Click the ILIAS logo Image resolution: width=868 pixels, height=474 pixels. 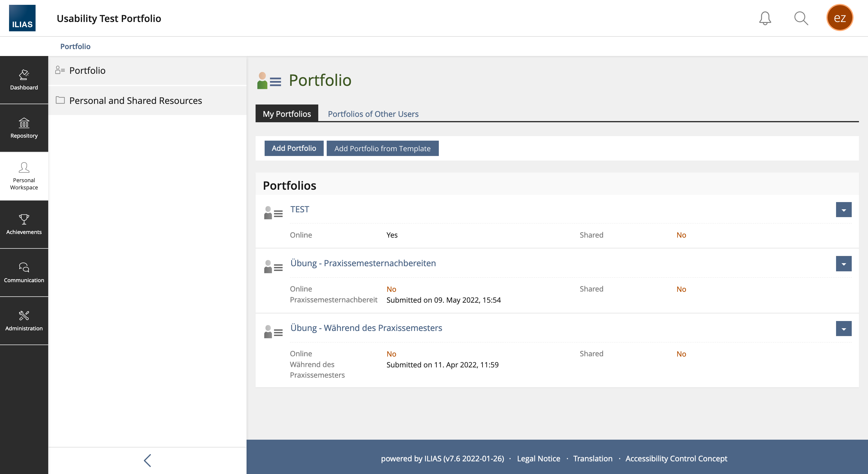pos(22,18)
